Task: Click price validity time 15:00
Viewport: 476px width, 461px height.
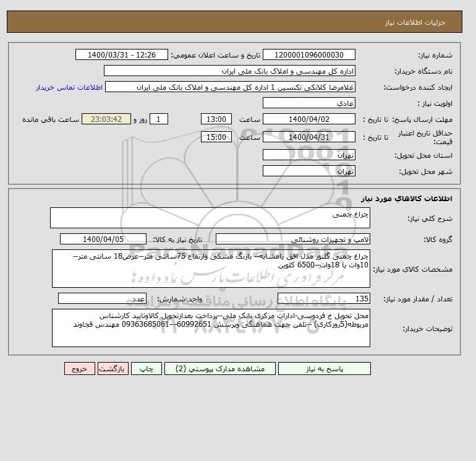Action: (x=216, y=137)
